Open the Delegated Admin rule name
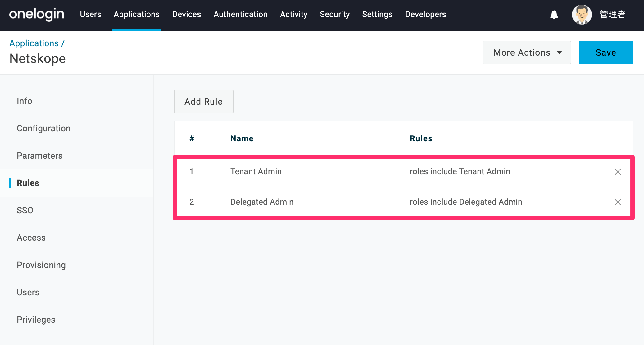Screen dimensions: 644x345 tap(262, 202)
